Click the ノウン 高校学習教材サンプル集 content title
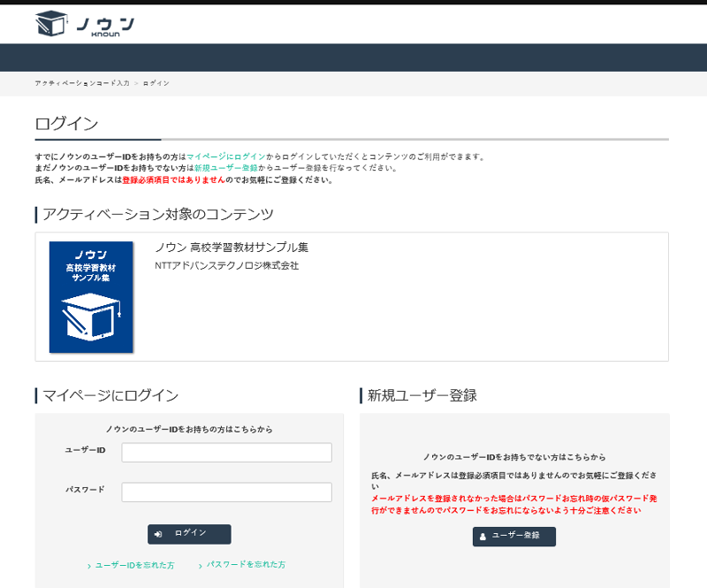Screen dimensions: 707x588 tap(232, 248)
